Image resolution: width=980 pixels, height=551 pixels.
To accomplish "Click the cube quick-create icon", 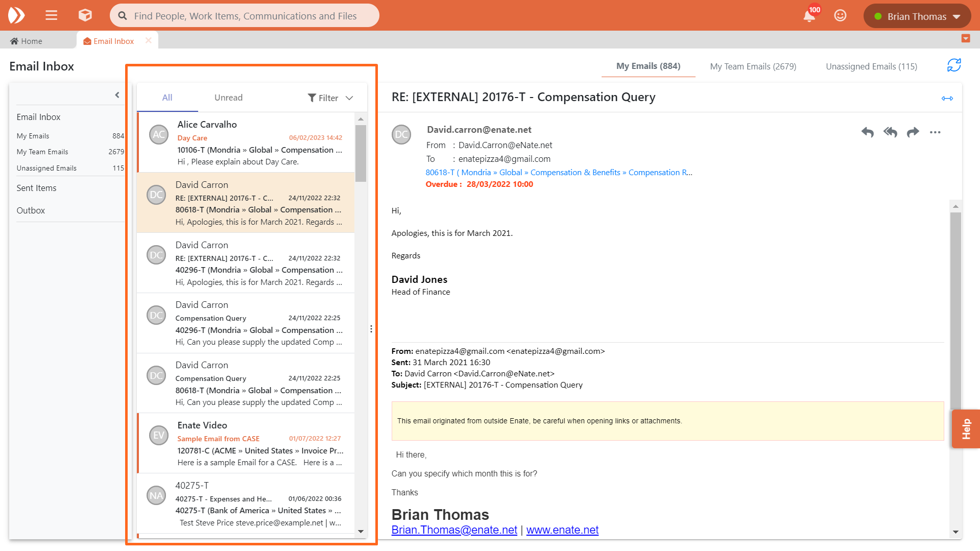I will point(85,16).
